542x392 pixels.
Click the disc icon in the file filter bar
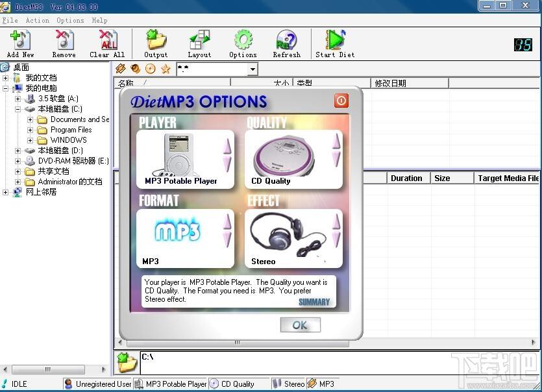click(x=151, y=69)
